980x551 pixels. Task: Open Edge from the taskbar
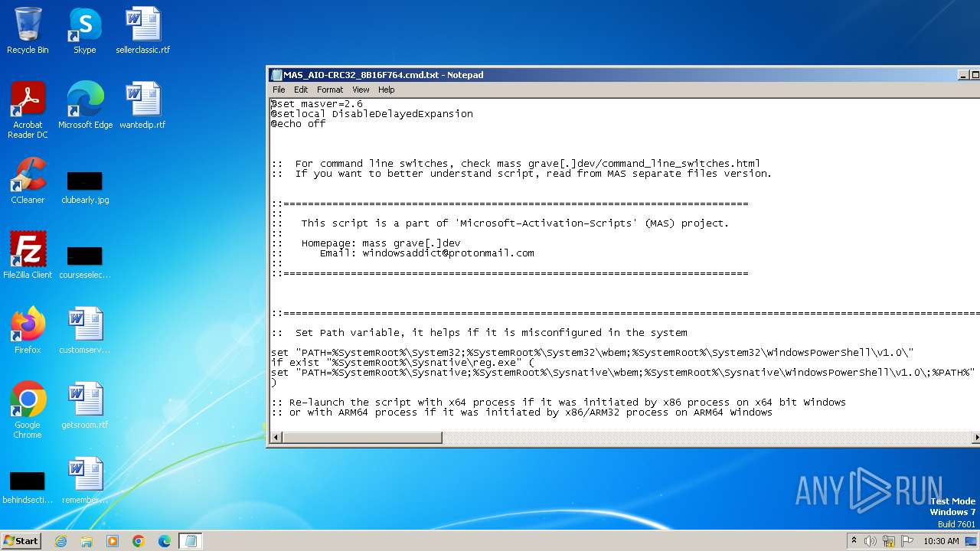point(165,541)
